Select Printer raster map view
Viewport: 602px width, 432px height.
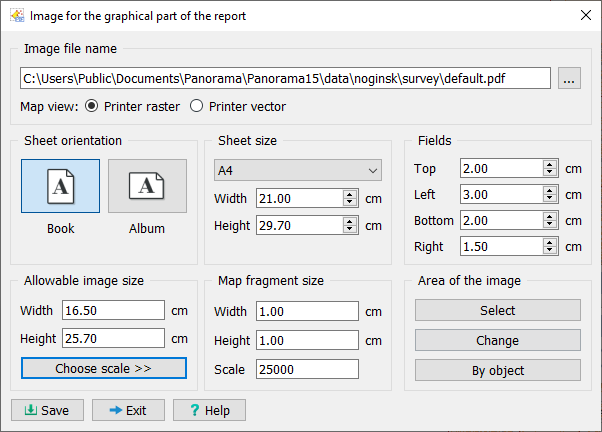pos(93,106)
